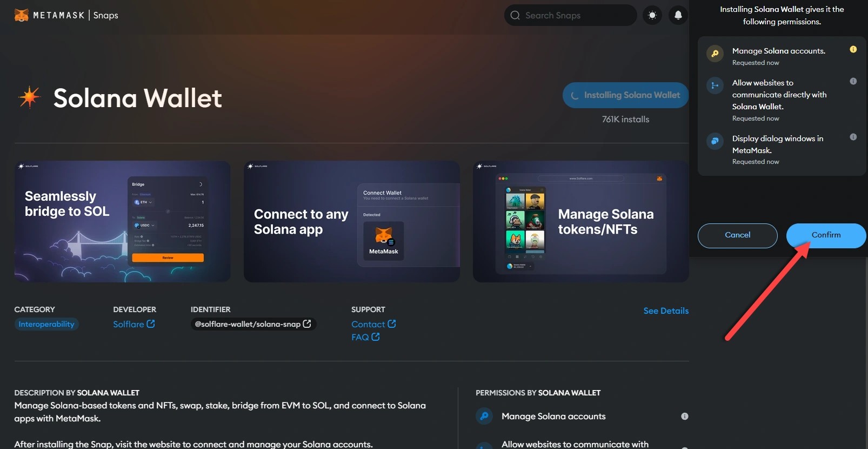This screenshot has height=449, width=868.
Task: Click the Interoperability category tag
Action: [46, 324]
